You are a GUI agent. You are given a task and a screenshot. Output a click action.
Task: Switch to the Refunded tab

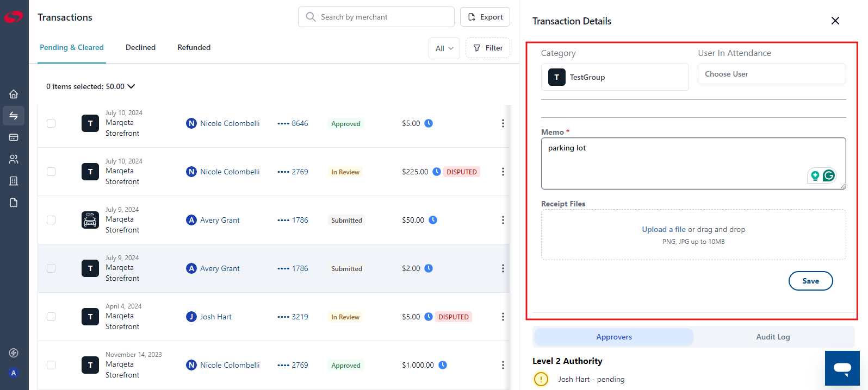coord(194,48)
